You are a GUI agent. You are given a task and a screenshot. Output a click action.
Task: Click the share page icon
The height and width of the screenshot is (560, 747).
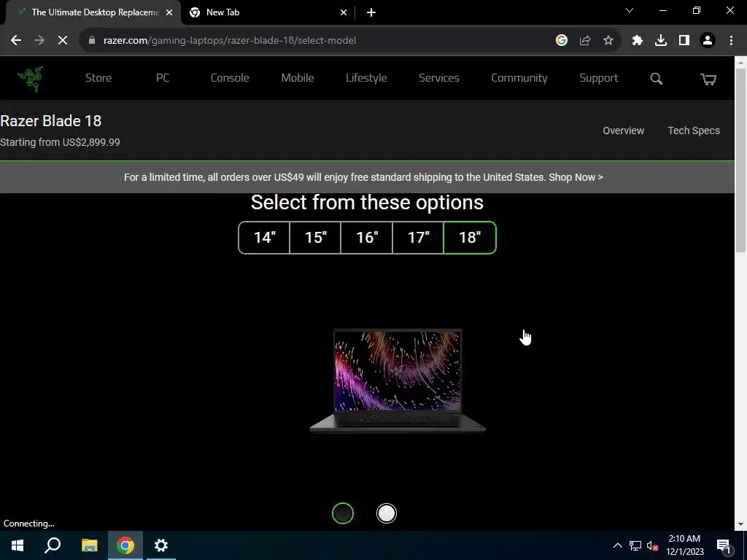click(x=585, y=41)
